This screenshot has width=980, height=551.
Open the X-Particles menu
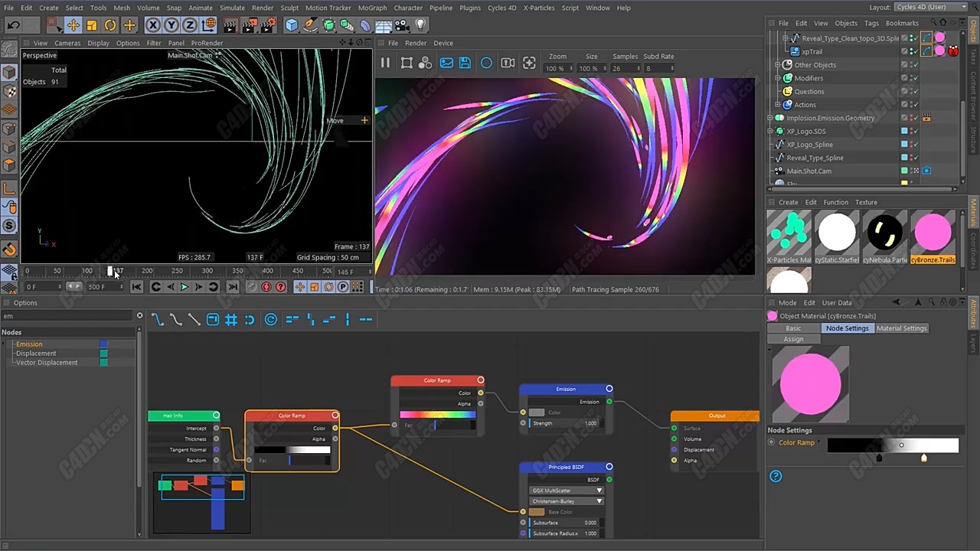pyautogui.click(x=540, y=8)
